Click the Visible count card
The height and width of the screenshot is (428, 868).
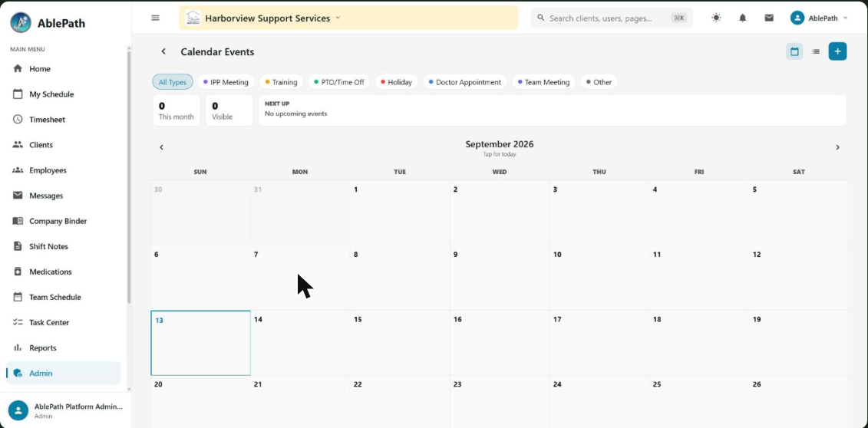coord(229,110)
